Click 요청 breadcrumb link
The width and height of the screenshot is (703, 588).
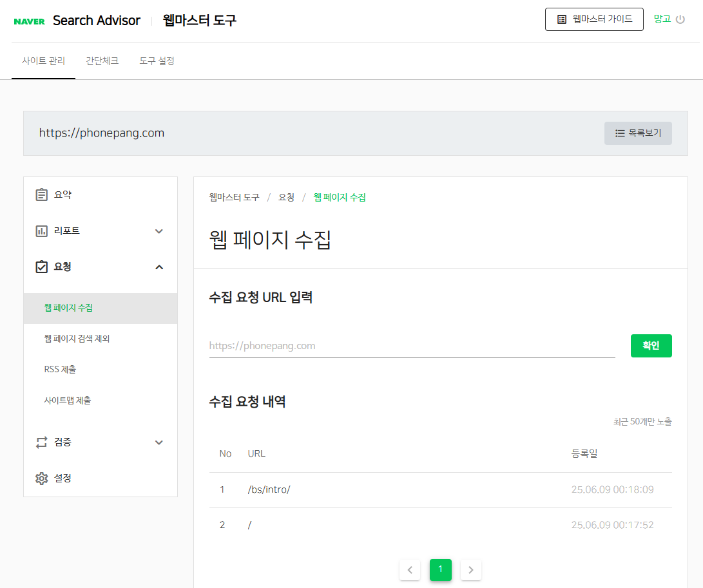pos(286,197)
